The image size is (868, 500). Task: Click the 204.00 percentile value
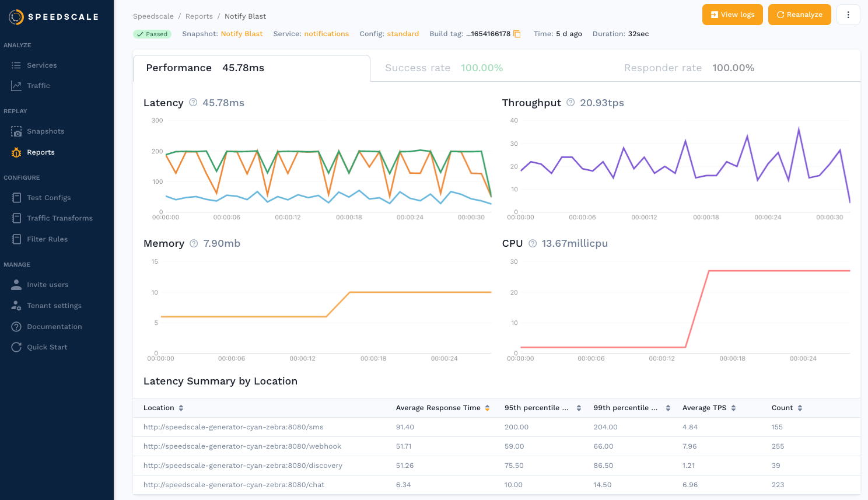605,427
